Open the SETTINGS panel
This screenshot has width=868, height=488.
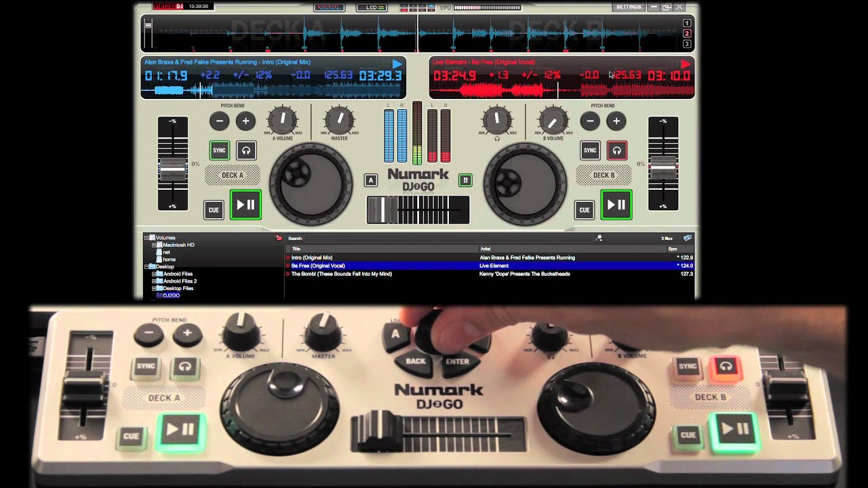(x=629, y=7)
